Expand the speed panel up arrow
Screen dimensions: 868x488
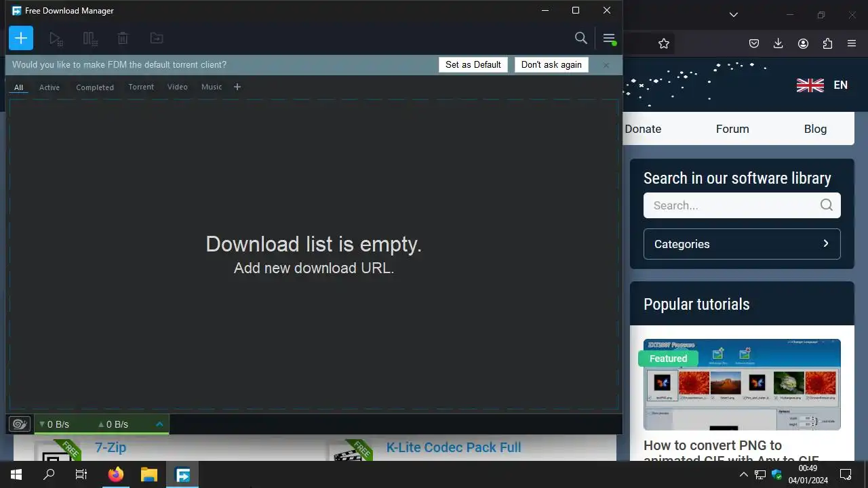pyautogui.click(x=159, y=424)
